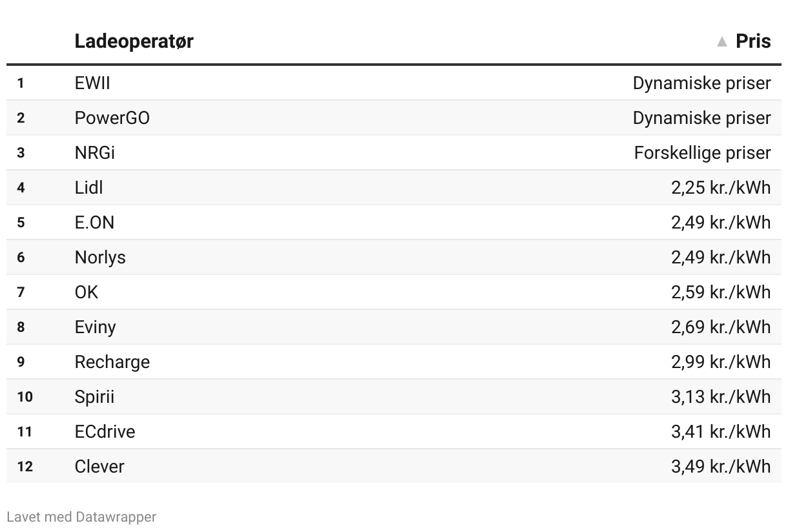This screenshot has height=532, width=788.
Task: Select the E.ON operator name
Action: click(94, 223)
